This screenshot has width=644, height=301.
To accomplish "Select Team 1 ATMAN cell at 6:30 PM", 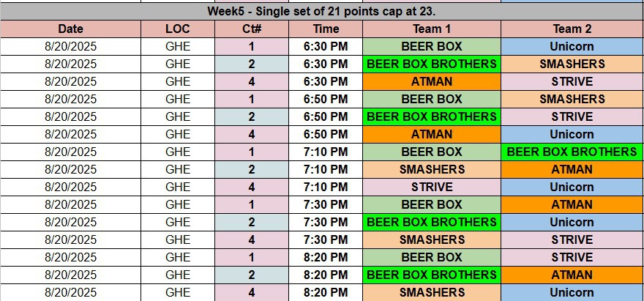I will coord(432,82).
